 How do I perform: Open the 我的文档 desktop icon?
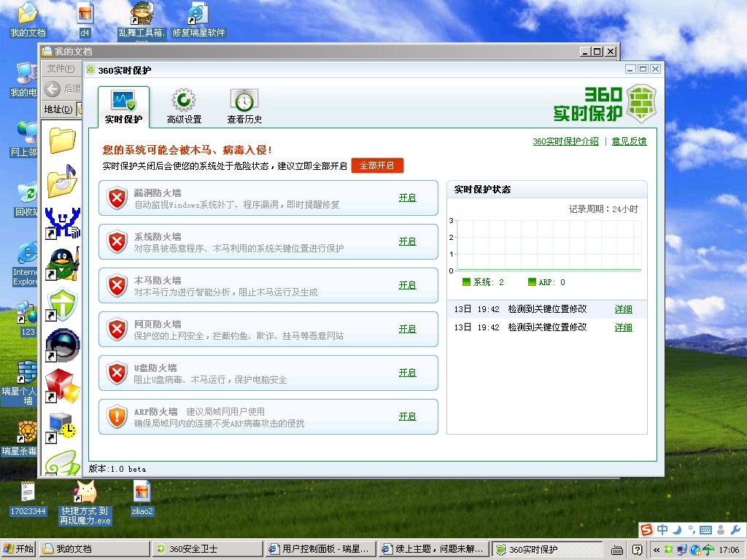(28, 19)
